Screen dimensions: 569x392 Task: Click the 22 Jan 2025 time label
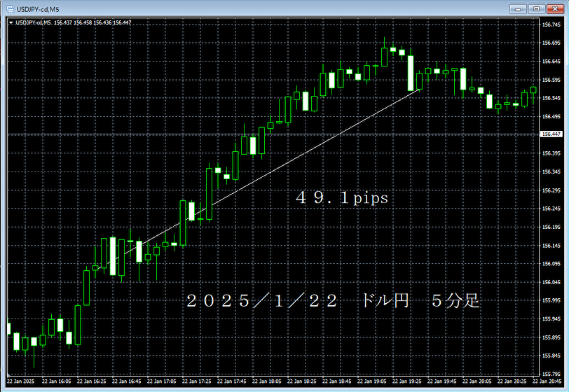pos(21,381)
